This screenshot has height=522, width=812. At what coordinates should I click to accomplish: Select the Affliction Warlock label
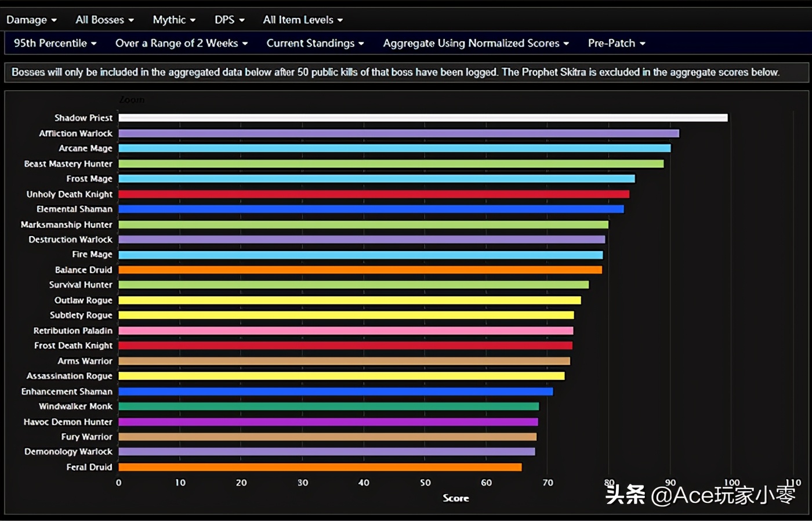click(x=75, y=133)
